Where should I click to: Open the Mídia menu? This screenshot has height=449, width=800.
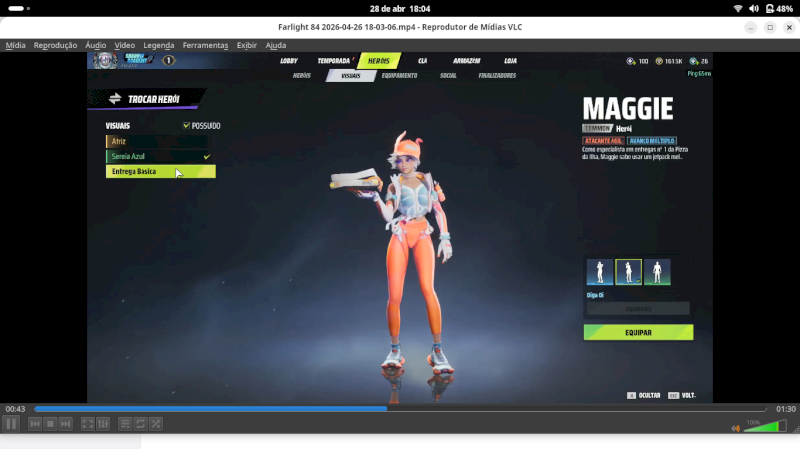pos(15,45)
